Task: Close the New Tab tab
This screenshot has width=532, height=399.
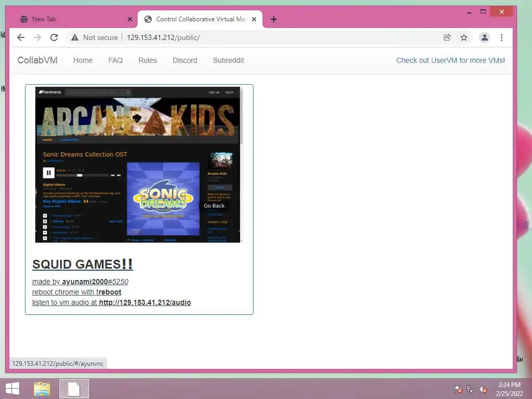Action: pos(129,19)
